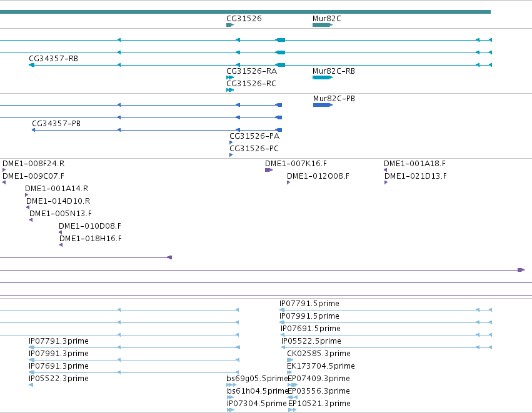Click the DME1-014D10.R arrow marker
The image size is (532, 413).
28,208
